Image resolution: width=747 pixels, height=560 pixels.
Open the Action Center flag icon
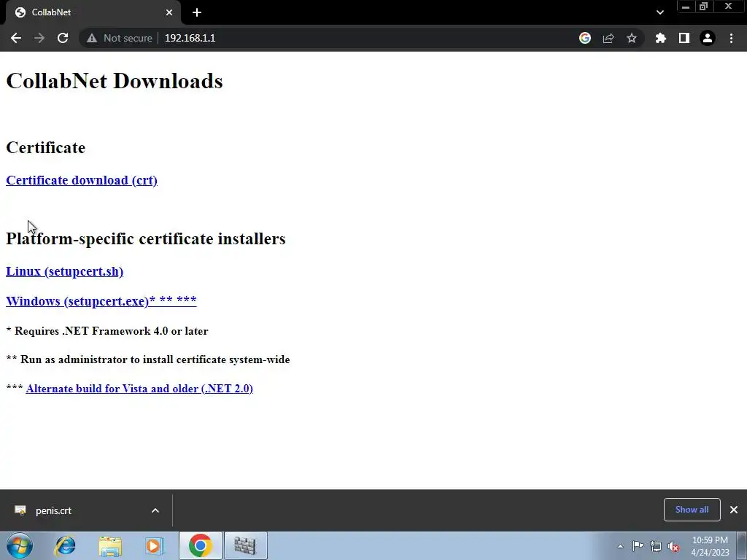point(638,546)
